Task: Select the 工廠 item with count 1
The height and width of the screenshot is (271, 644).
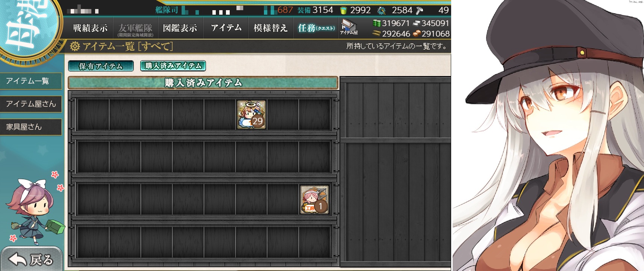Action: point(315,200)
